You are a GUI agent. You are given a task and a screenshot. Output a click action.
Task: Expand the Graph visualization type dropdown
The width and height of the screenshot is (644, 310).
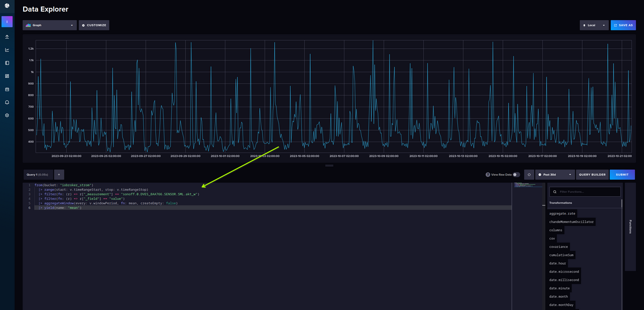(49, 25)
